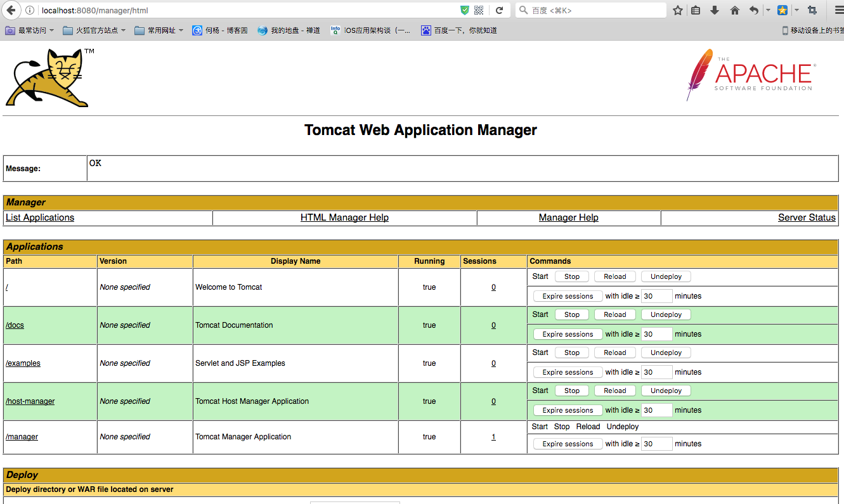The width and height of the screenshot is (844, 504).
Task: Undeploy the /docs application
Action: 666,314
